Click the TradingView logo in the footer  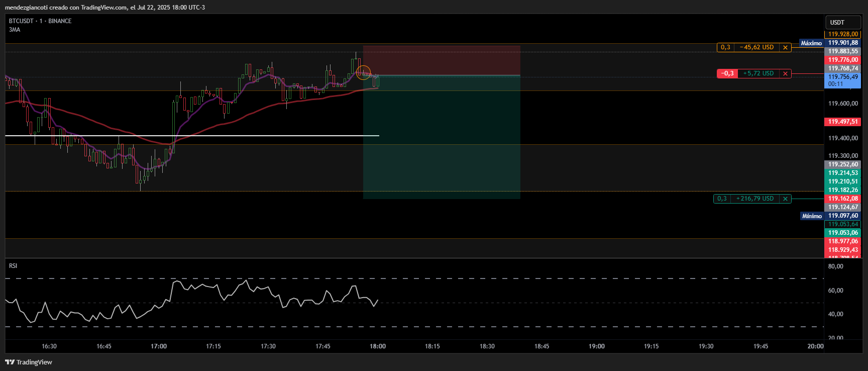[x=29, y=362]
